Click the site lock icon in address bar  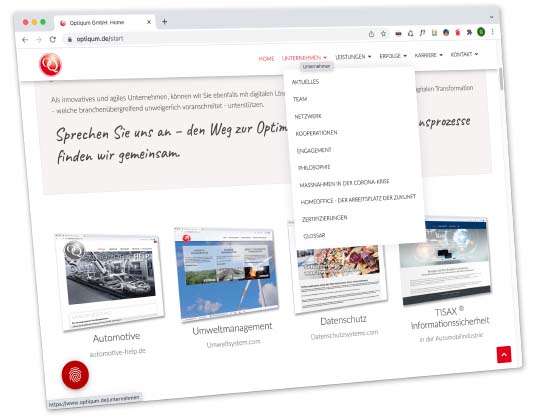click(70, 40)
